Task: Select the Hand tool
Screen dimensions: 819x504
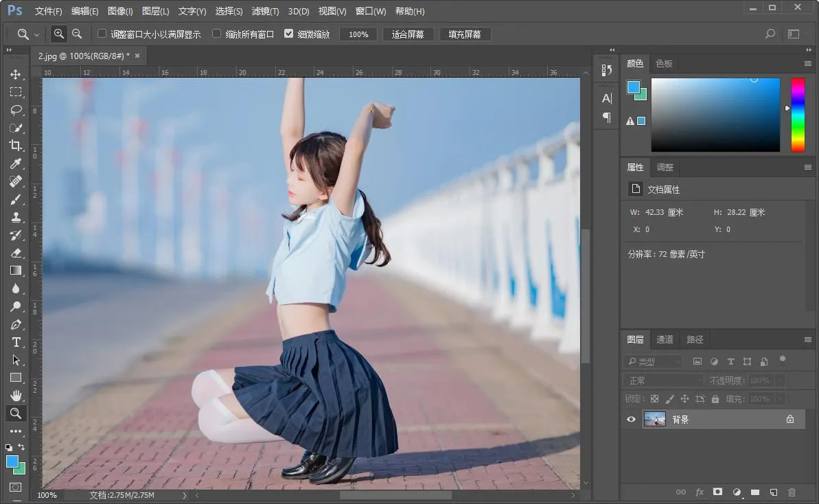Action: pos(16,396)
